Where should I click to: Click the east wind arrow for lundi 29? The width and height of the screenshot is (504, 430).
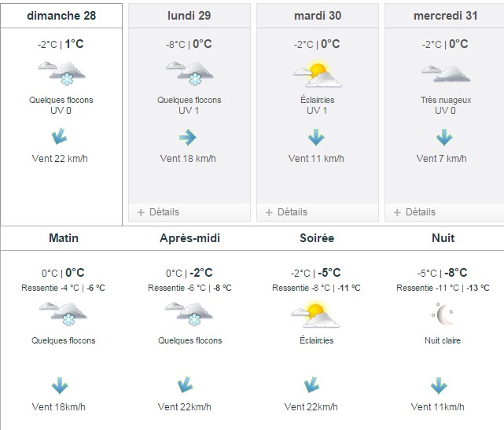pyautogui.click(x=188, y=138)
